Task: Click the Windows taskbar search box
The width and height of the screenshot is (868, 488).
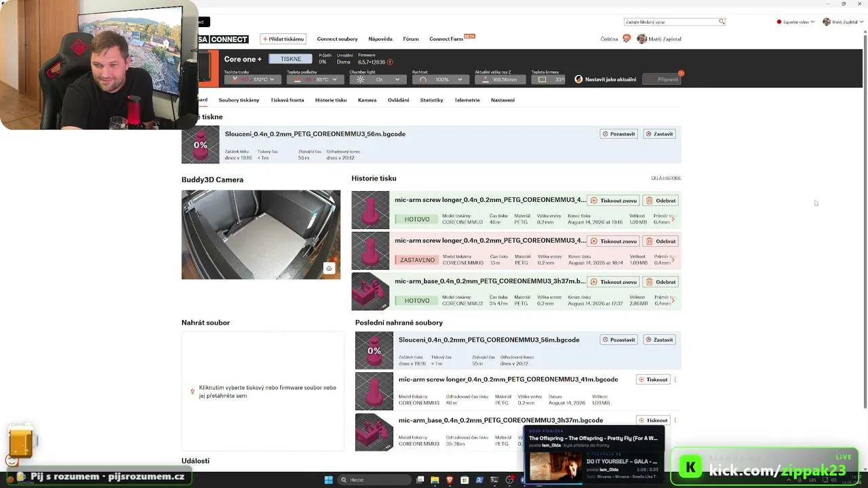Action: [x=375, y=480]
